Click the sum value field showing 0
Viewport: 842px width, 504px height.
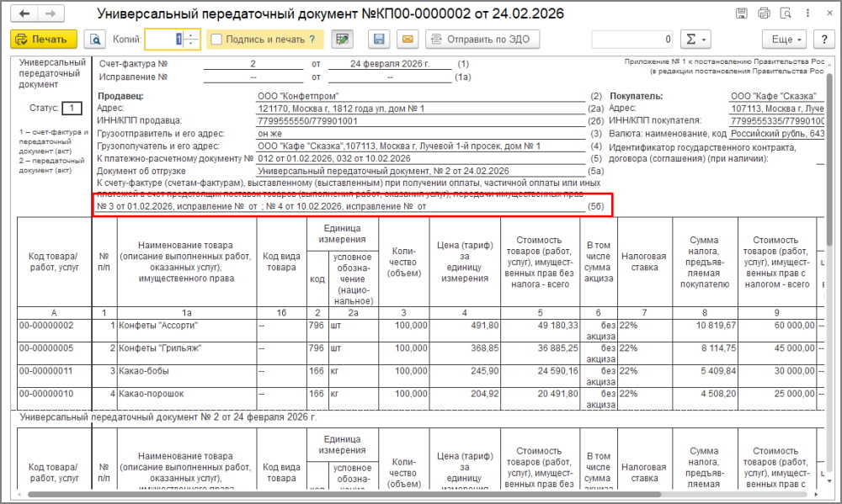631,40
